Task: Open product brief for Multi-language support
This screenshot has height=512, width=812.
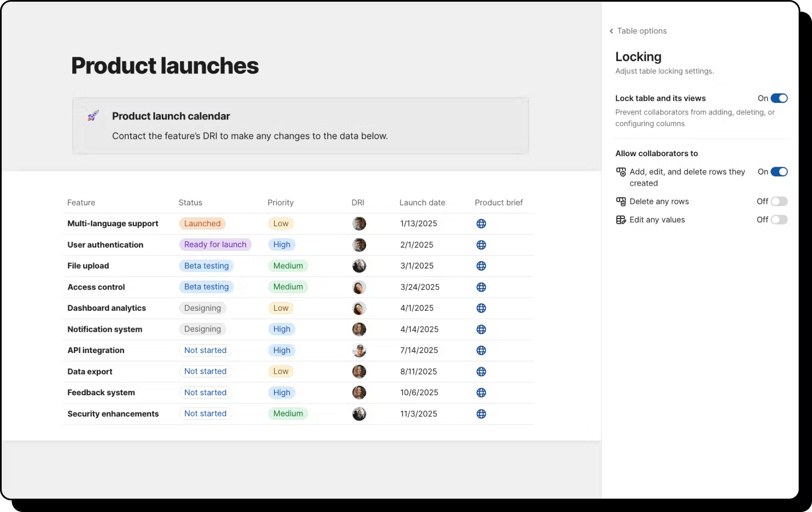Action: click(x=481, y=223)
